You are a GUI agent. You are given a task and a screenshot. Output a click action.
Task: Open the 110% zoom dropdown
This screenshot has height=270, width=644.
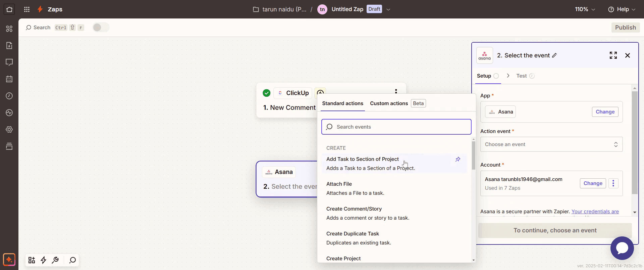pos(585,9)
